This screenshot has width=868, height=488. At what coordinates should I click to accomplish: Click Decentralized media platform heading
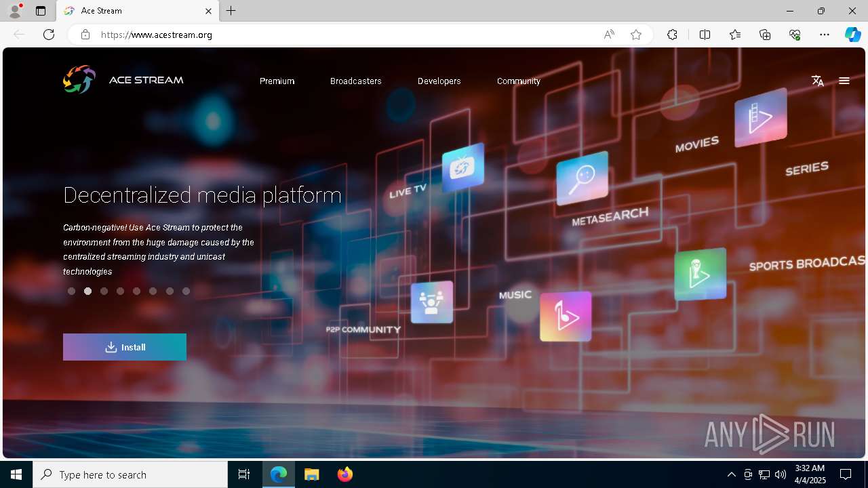[x=202, y=195]
